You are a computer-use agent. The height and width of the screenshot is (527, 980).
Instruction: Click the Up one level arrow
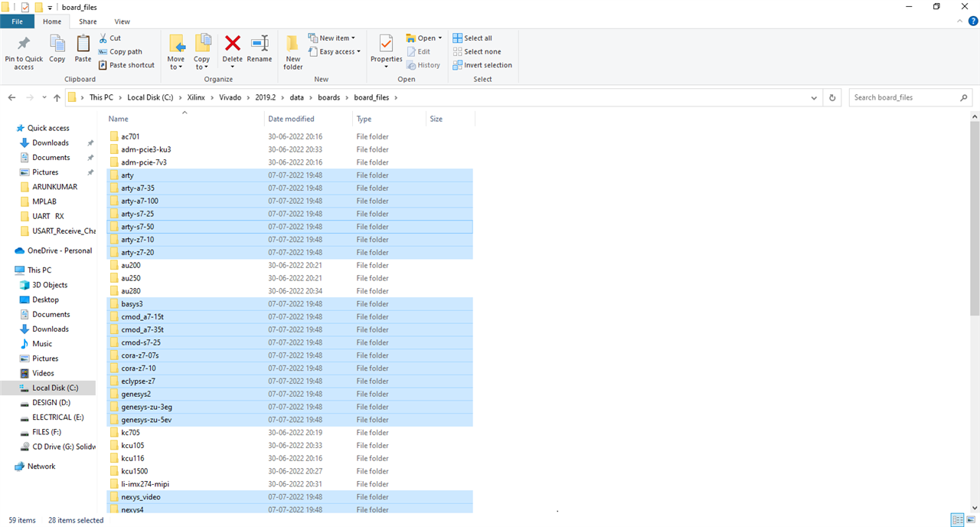coord(57,98)
